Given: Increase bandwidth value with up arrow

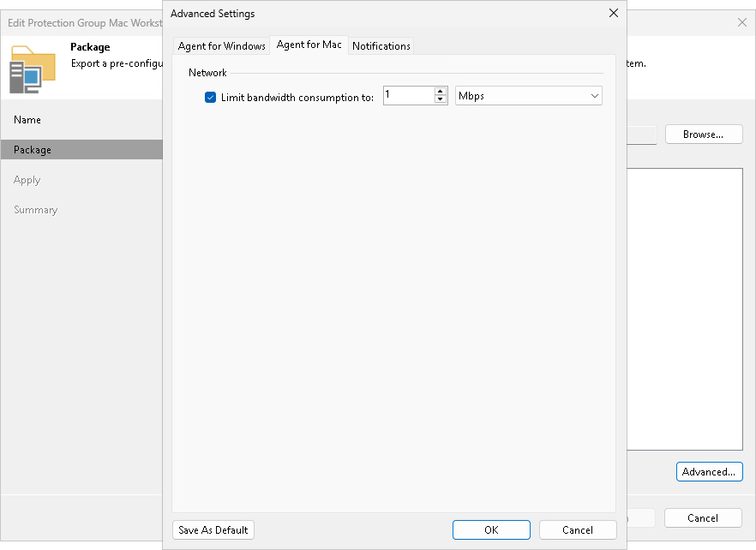Looking at the screenshot, I should tap(441, 91).
